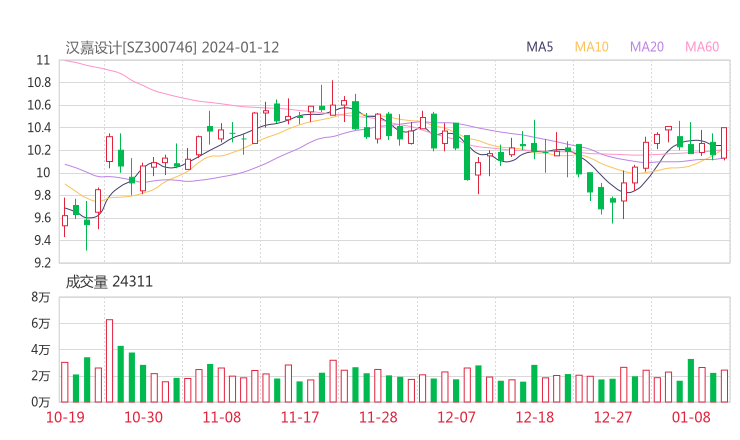740x440 pixels.
Task: Click the 01-08 date axis label
Action: point(691,417)
